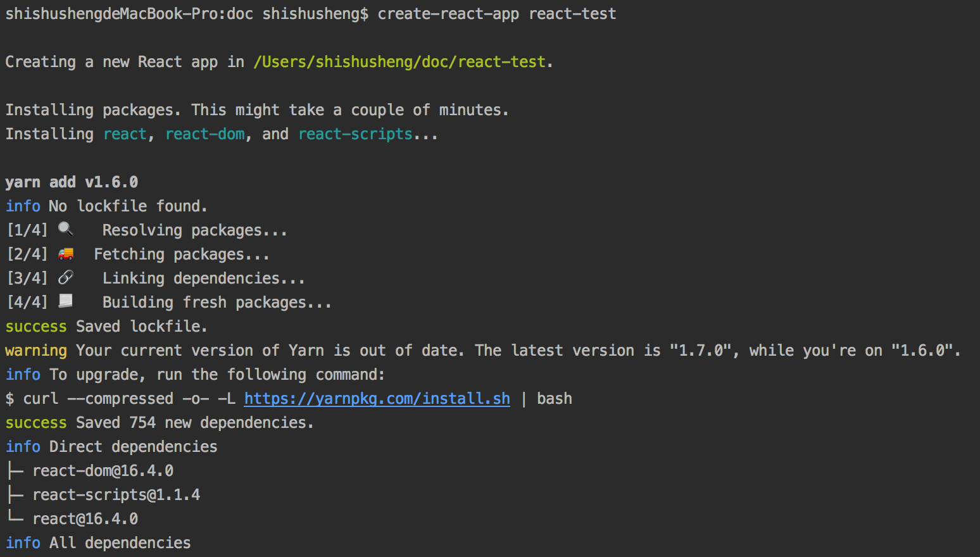Click the yellow warning label
This screenshot has width=980, height=557.
(36, 351)
